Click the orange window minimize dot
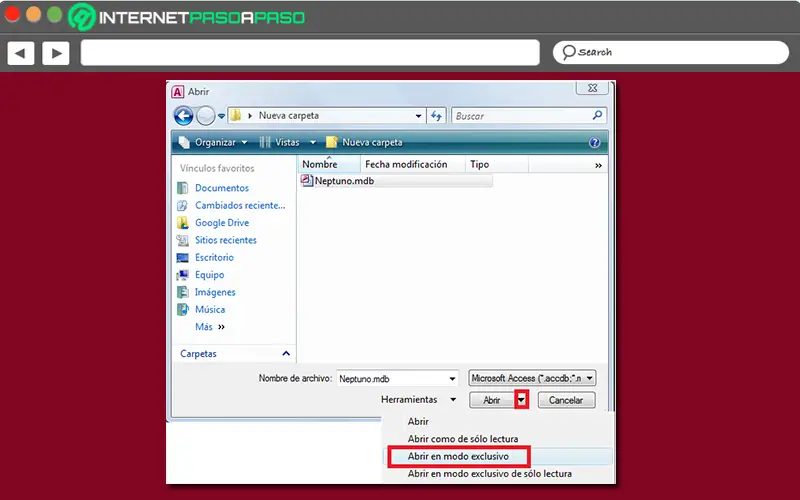 [34, 14]
